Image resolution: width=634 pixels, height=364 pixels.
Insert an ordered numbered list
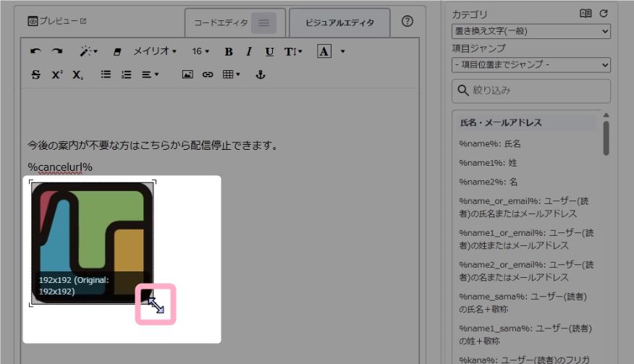pos(126,75)
